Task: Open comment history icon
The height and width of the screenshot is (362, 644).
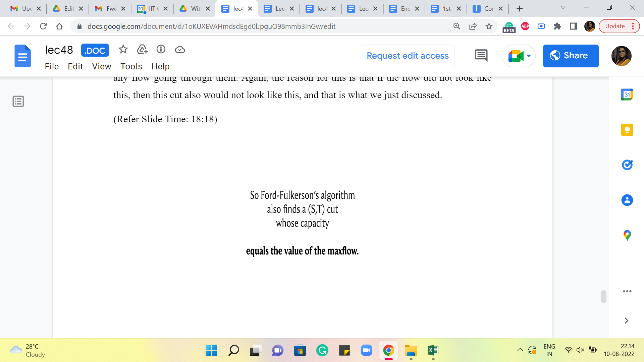Action: (481, 56)
